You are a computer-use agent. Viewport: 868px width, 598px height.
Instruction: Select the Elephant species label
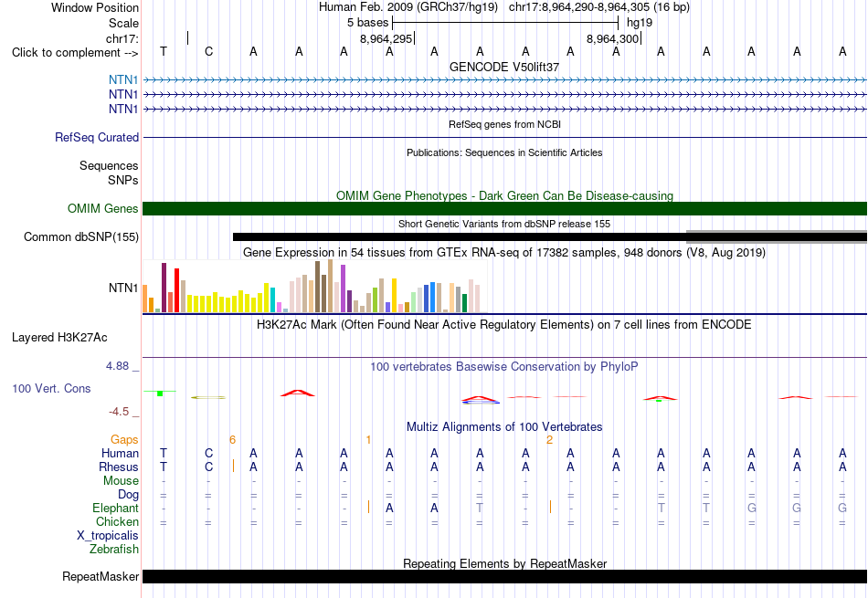116,508
